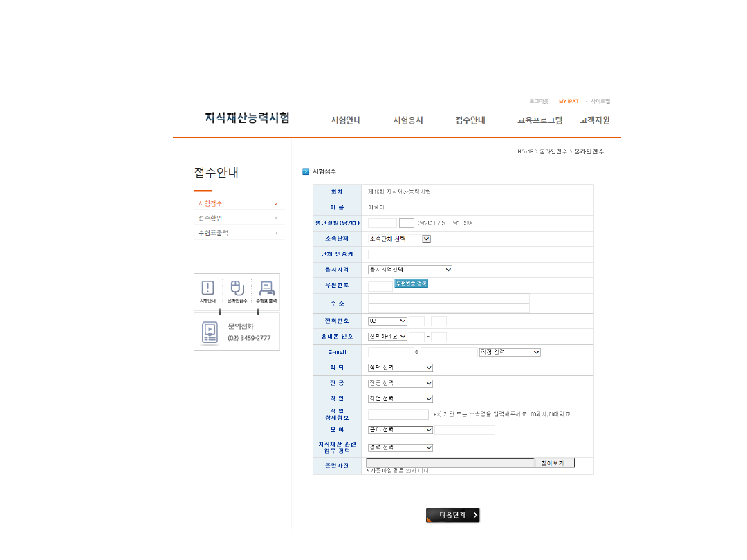This screenshot has height=560, width=747.
Task: Click the 시험안내 exclamation icon in sidebar
Action: (208, 288)
